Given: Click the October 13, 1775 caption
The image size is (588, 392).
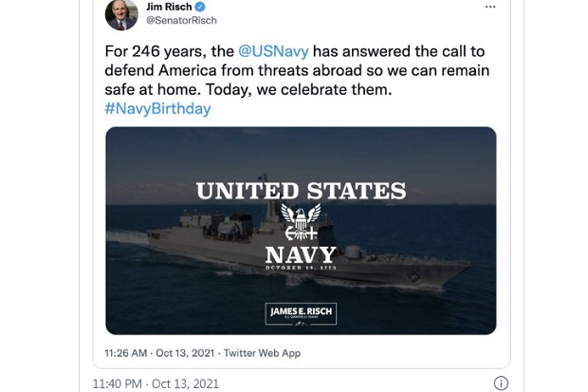Looking at the screenshot, I should tap(301, 268).
